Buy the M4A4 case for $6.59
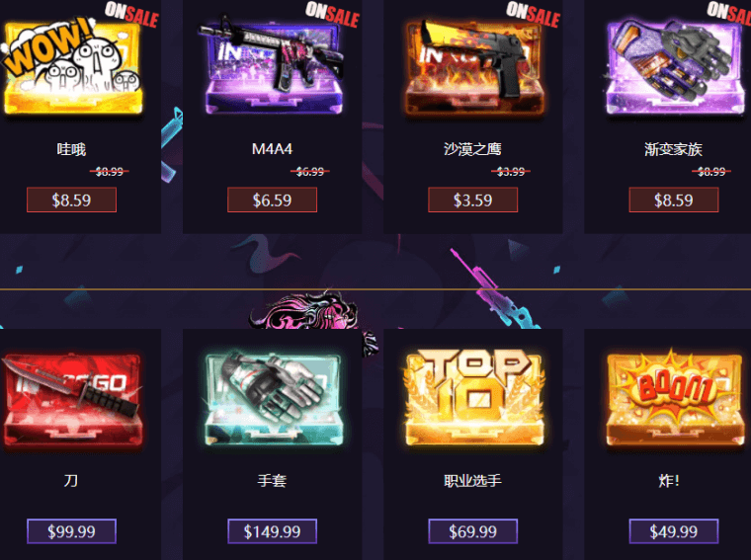Screen dimensions: 751x560 [x=272, y=200]
